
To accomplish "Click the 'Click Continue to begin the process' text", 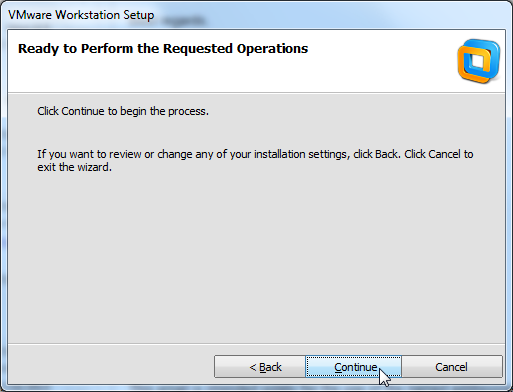I will tap(123, 111).
